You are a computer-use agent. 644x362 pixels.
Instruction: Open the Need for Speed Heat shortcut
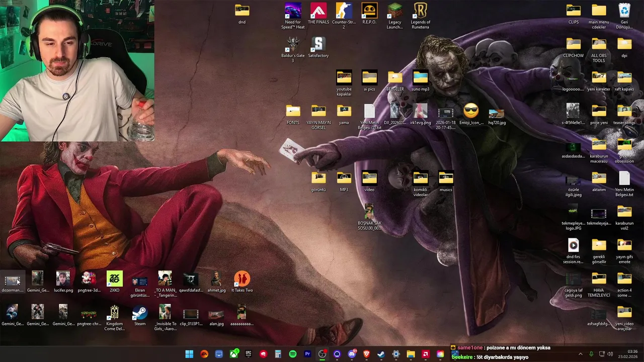tap(293, 16)
